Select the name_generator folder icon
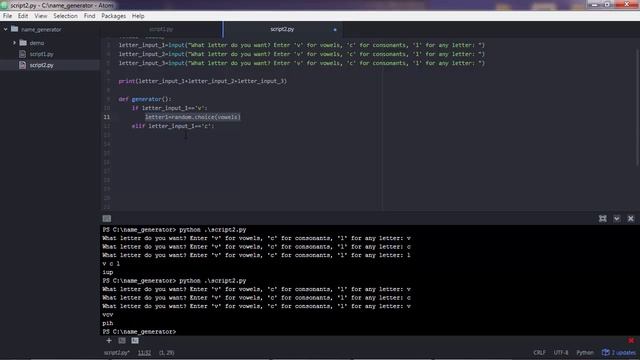640x360 pixels. [15, 29]
